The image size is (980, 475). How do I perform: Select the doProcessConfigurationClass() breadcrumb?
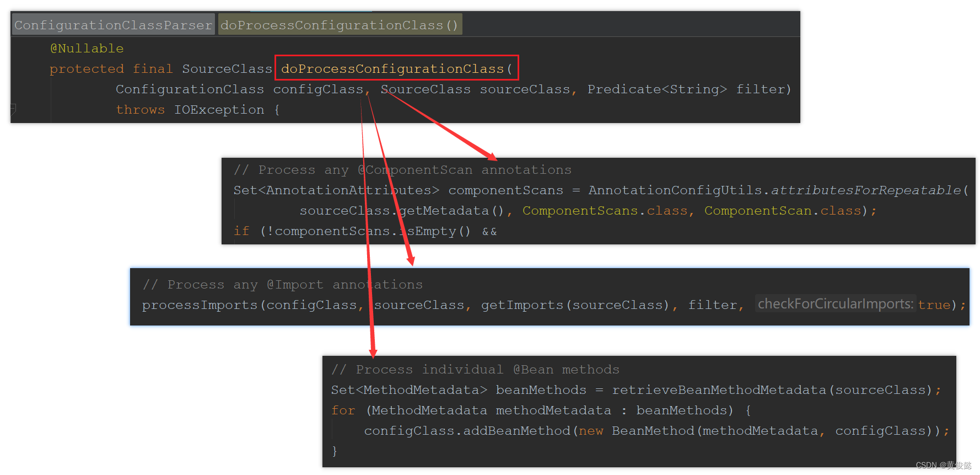coord(340,25)
